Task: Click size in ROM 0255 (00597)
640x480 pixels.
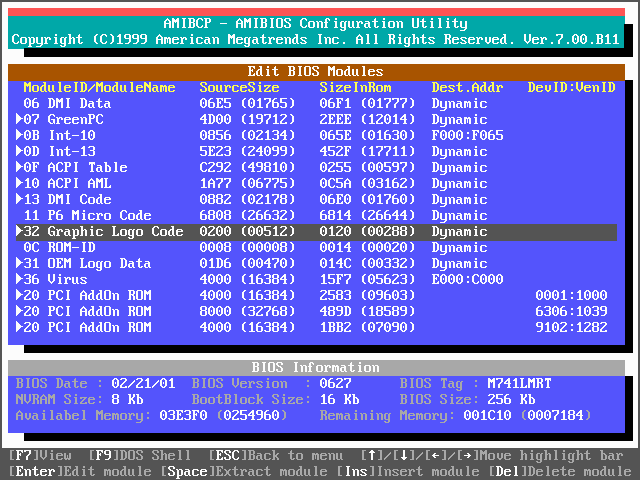Action: tap(367, 167)
